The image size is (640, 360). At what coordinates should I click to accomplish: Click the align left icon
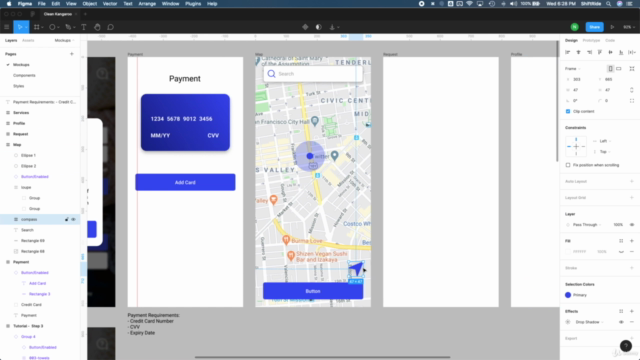pyautogui.click(x=568, y=52)
